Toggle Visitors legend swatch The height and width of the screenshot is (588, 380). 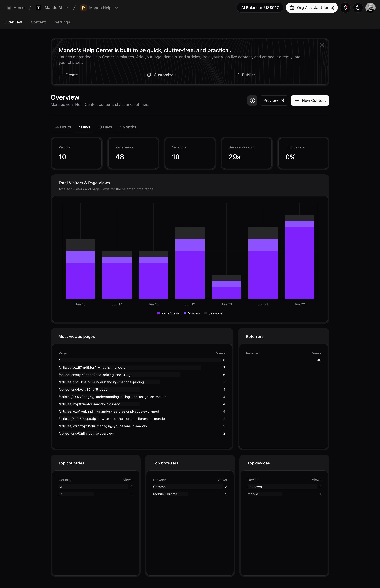[185, 313]
